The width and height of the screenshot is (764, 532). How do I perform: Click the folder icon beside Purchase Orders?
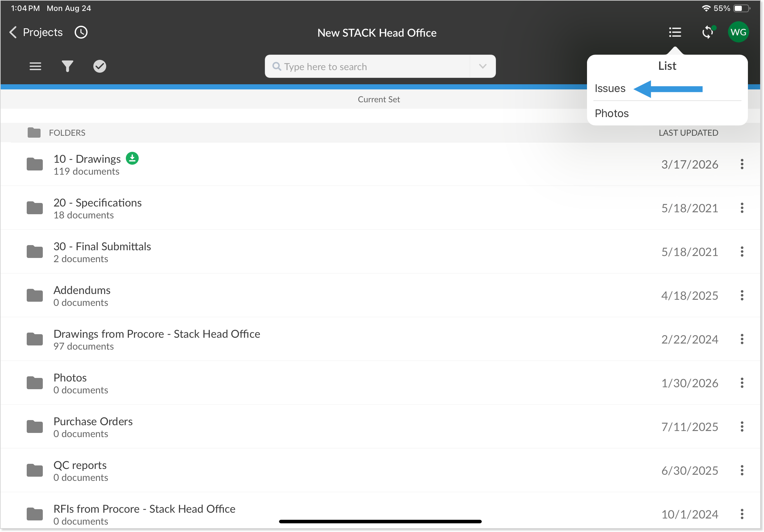click(35, 426)
